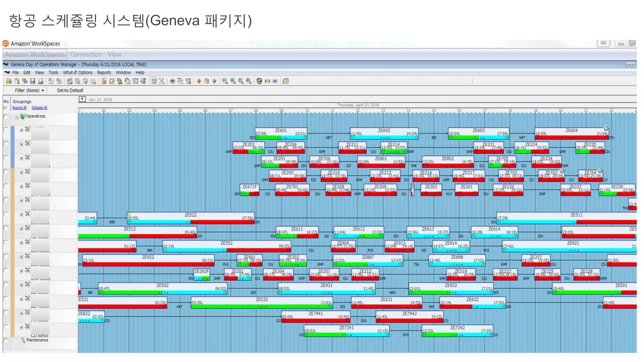Open the Tools menu
Viewport: 644px width, 362px height.
click(x=53, y=73)
